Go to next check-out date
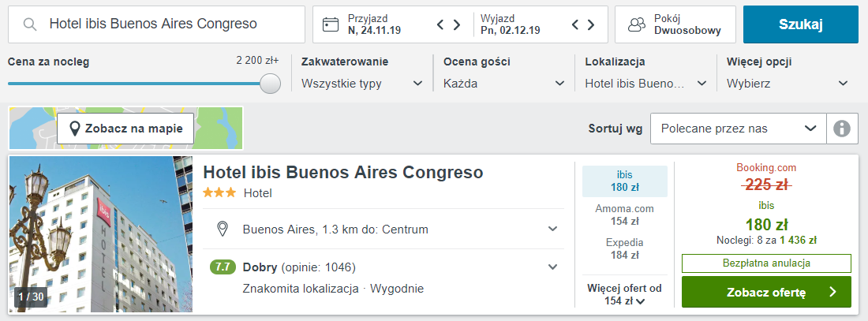This screenshot has height=321, width=868. [x=591, y=24]
